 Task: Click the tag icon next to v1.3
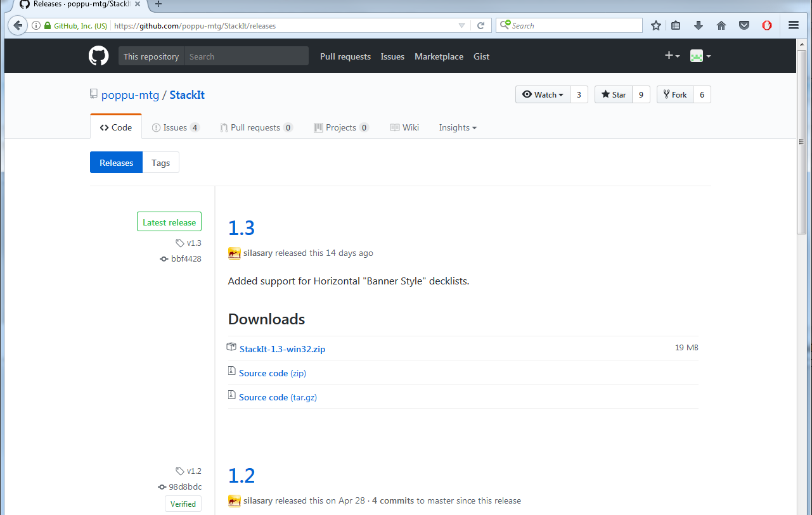coord(179,243)
